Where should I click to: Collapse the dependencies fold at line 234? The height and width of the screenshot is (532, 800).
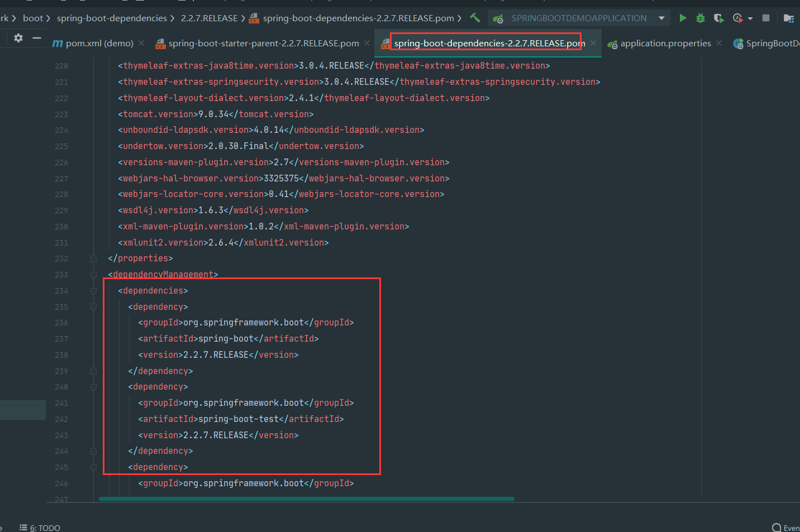pyautogui.click(x=93, y=291)
